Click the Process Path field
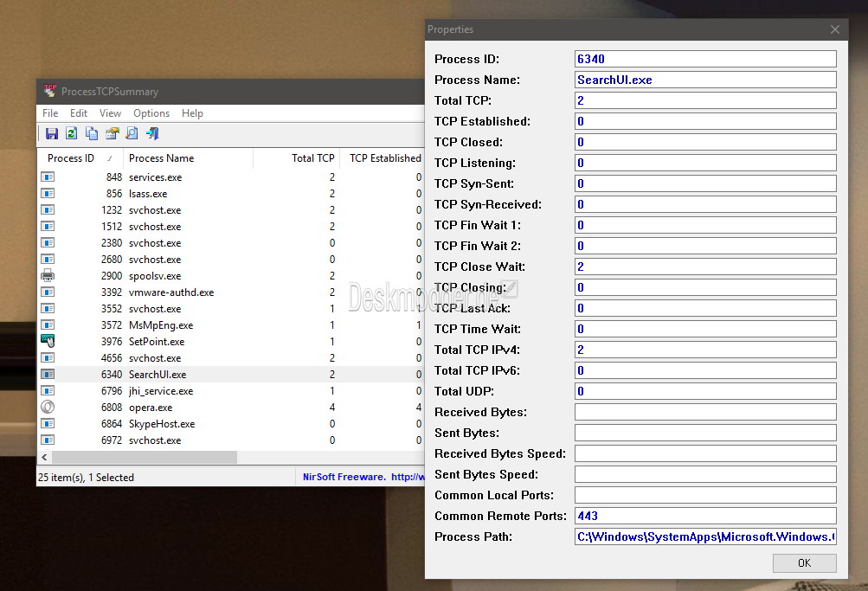 705,536
